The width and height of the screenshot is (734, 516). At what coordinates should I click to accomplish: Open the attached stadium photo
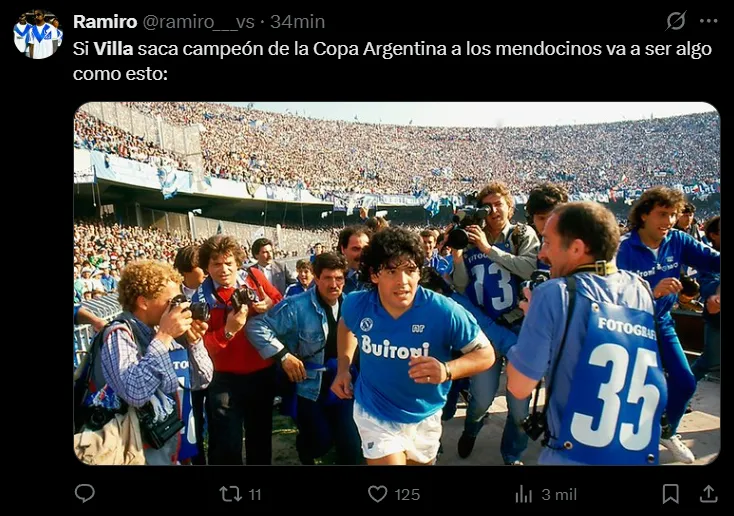(396, 283)
